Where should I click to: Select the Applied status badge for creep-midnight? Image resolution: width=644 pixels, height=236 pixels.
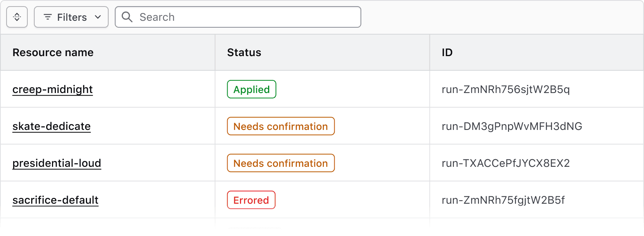(x=251, y=89)
